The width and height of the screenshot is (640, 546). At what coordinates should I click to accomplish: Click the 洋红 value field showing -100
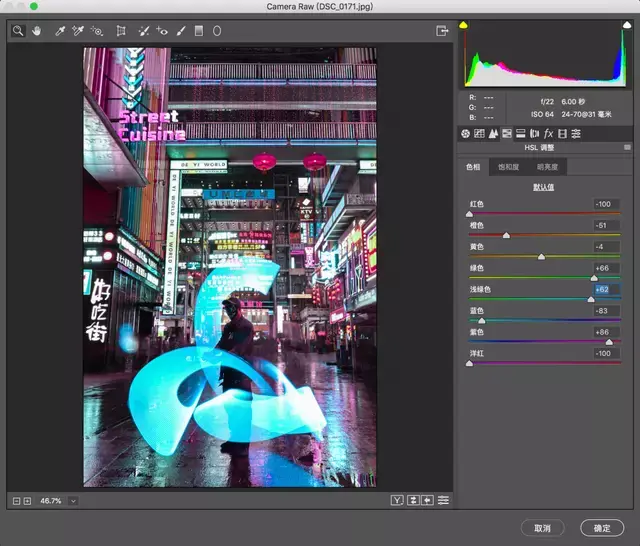point(607,353)
